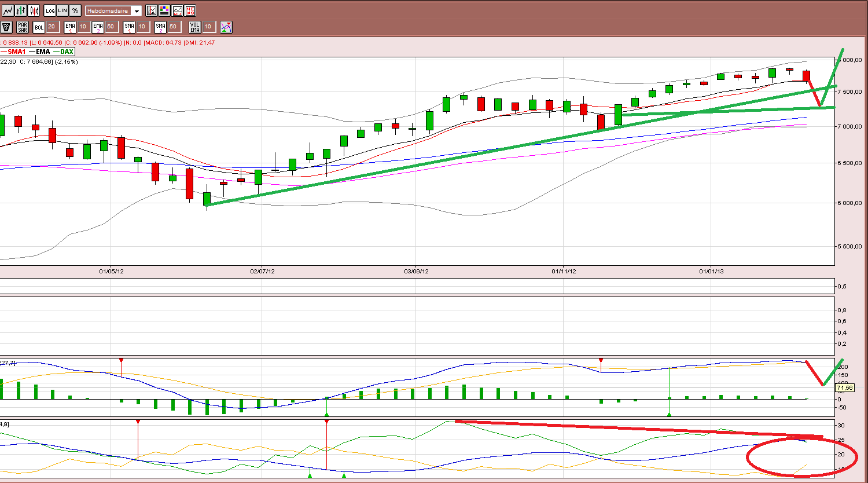Edit the Bollinger period field showing 20

(x=53, y=27)
